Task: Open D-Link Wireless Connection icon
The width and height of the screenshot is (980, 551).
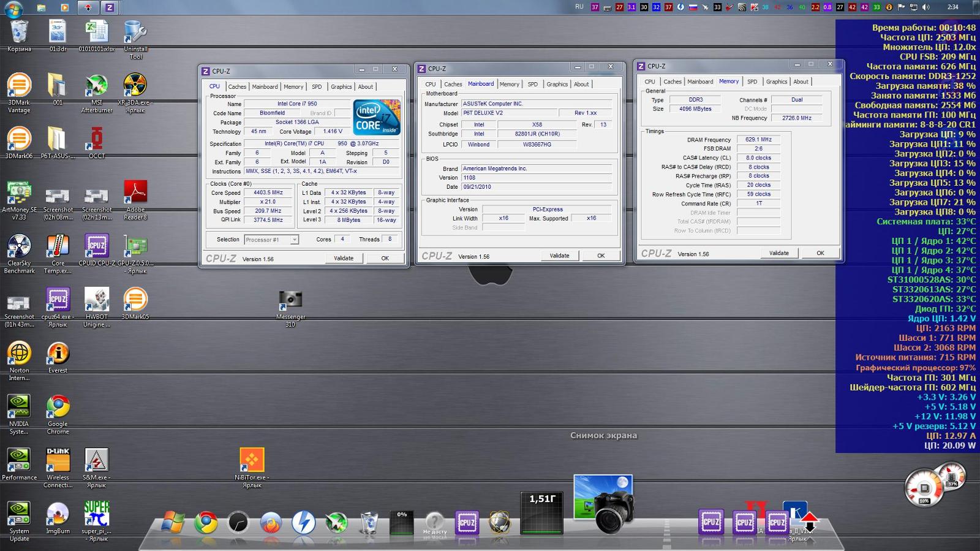Action: pyautogui.click(x=58, y=467)
